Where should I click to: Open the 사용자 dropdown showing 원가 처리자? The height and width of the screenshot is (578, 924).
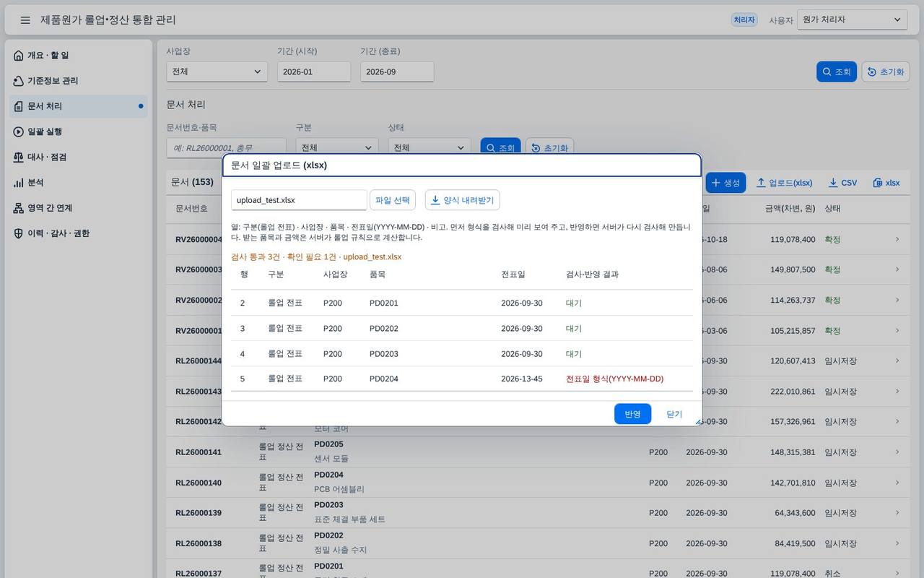853,20
